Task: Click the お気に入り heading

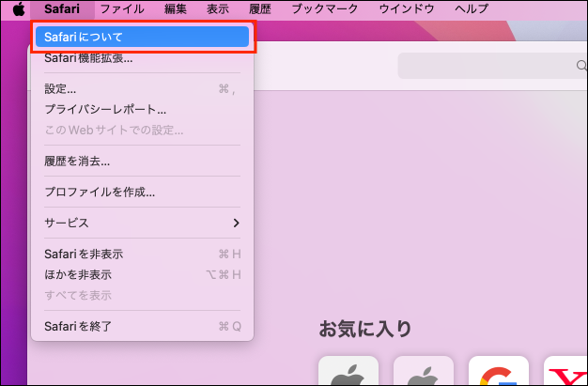Action: [x=365, y=329]
